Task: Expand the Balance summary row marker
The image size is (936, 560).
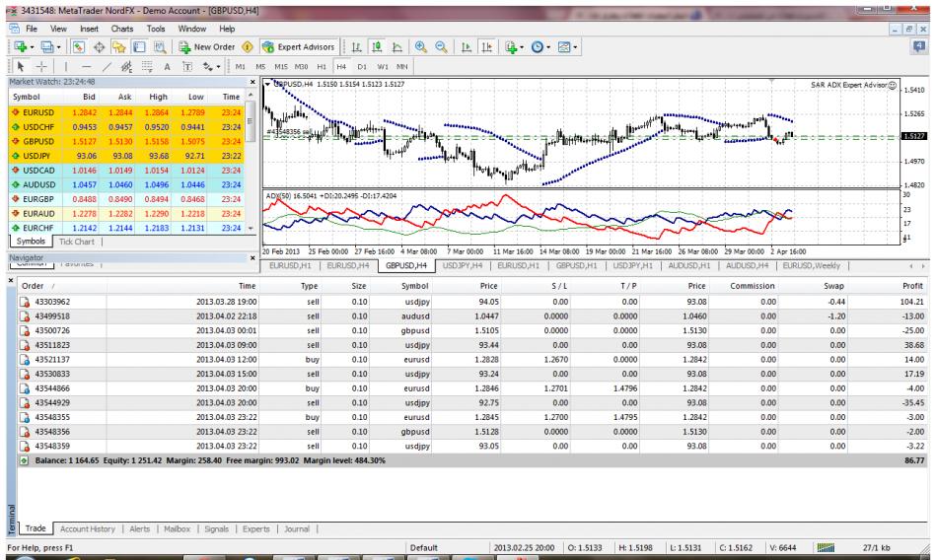Action: pos(26,460)
